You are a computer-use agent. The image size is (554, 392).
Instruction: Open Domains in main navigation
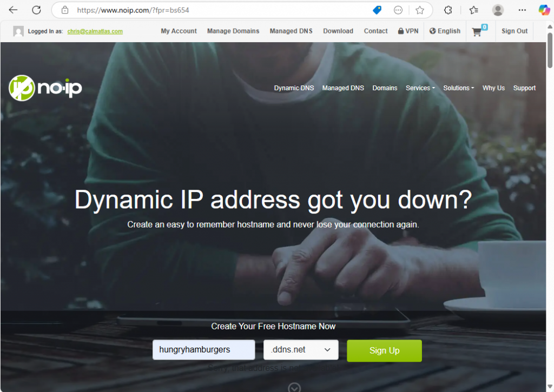(x=385, y=88)
